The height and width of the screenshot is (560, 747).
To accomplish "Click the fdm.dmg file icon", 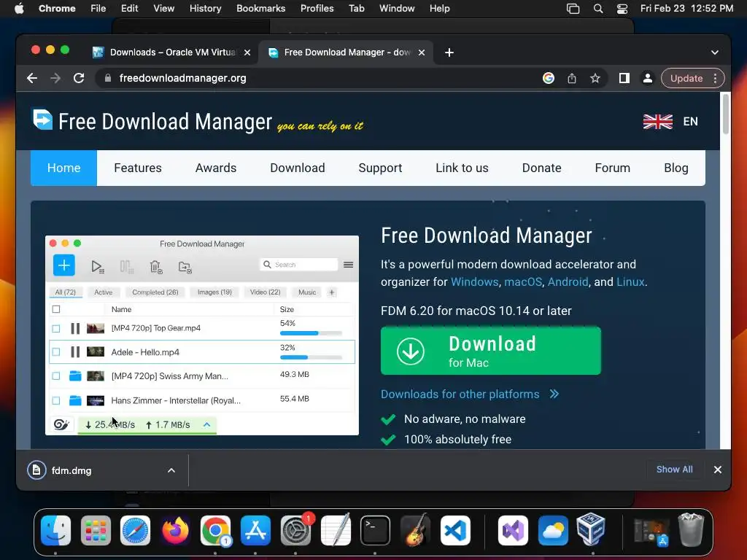I will pos(36,470).
